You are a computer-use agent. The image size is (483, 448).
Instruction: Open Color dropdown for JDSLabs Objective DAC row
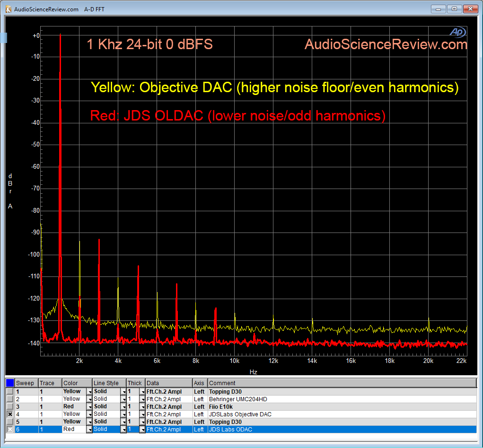(89, 414)
